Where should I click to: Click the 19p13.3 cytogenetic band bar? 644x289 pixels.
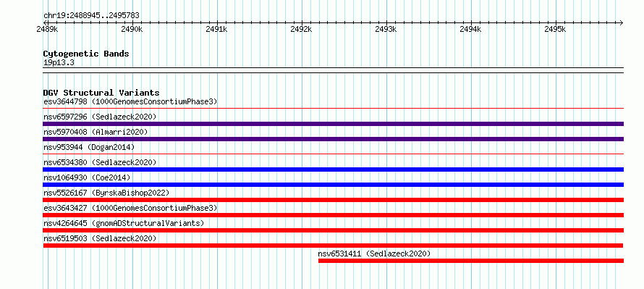(x=333, y=70)
